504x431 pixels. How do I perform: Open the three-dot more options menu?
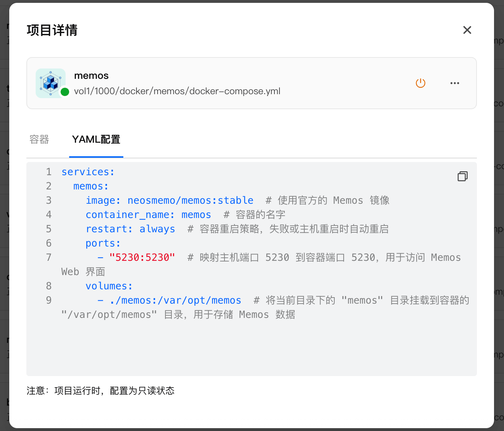pyautogui.click(x=454, y=83)
